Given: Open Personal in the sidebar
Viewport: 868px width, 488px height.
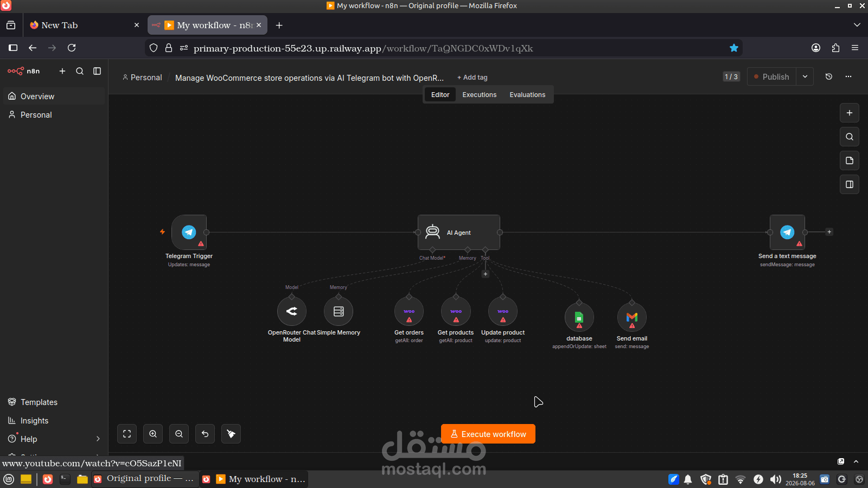Looking at the screenshot, I should pos(54,114).
